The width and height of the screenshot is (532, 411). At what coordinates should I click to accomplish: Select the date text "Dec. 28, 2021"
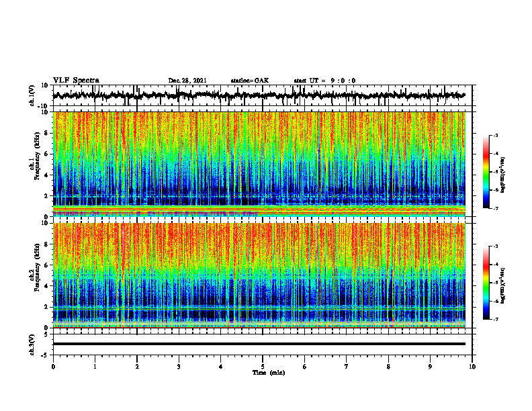click(187, 81)
